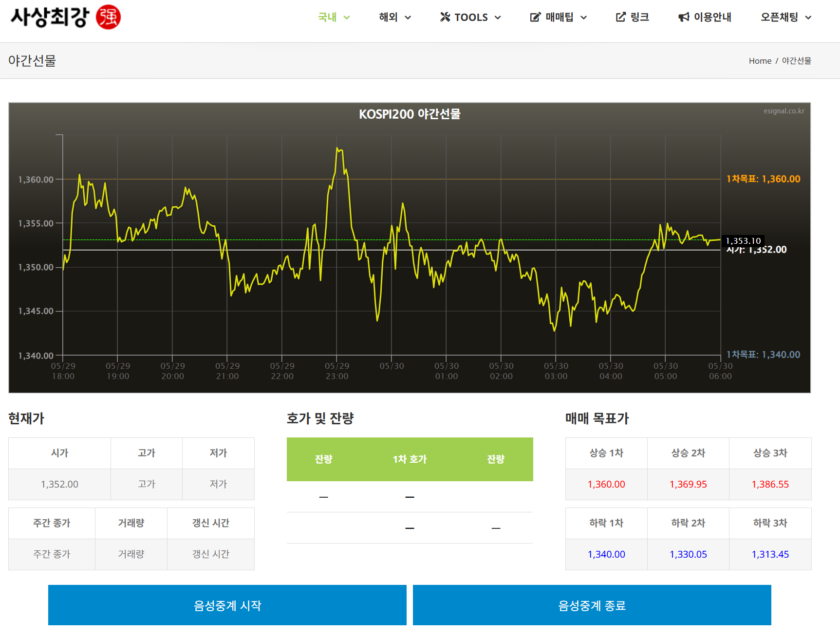Click the 05/29 18:00 time axis label

pos(63,371)
